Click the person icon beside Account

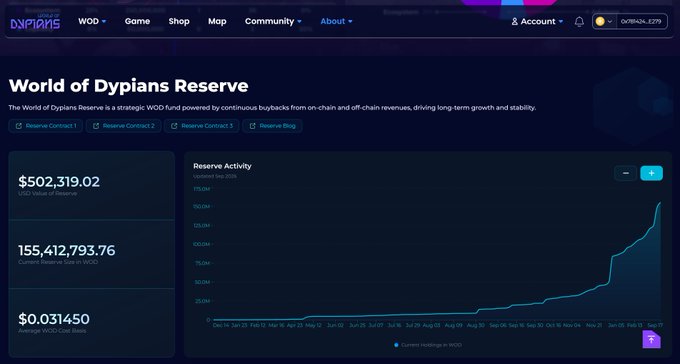coord(515,21)
